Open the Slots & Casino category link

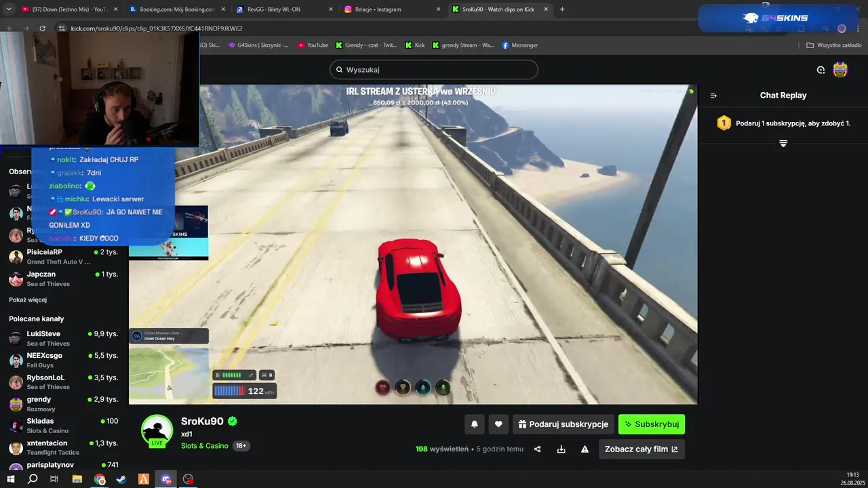[x=204, y=446]
